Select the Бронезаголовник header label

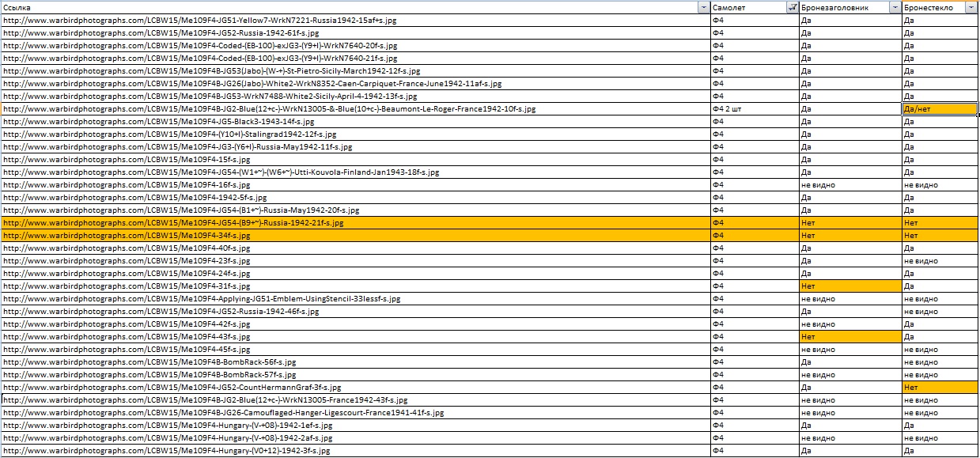pyautogui.click(x=835, y=7)
